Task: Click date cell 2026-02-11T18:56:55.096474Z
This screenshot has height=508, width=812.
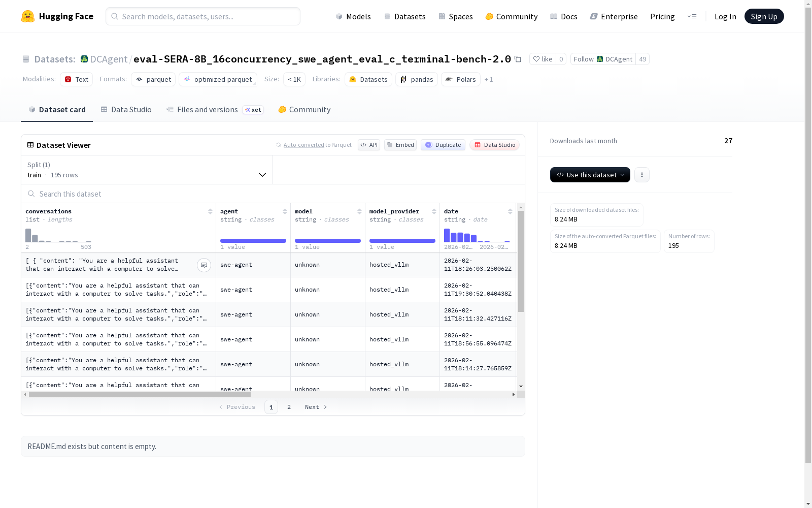Action: click(x=478, y=339)
